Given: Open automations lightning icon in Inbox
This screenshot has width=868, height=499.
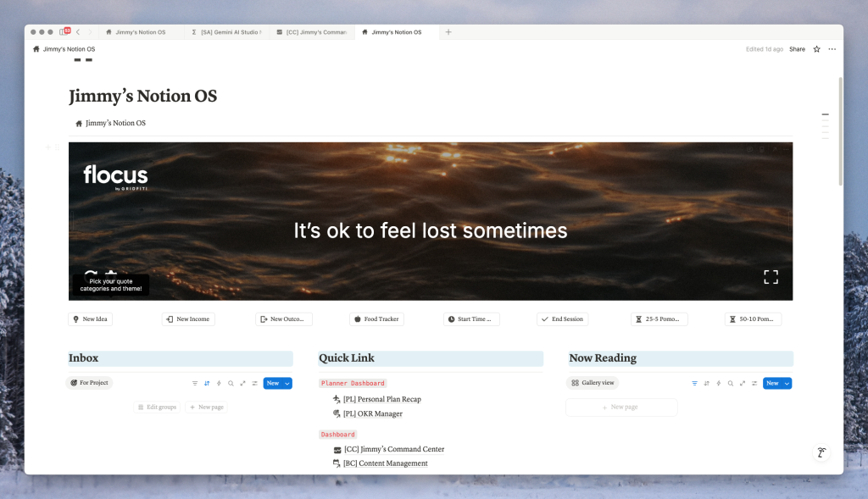Looking at the screenshot, I should pyautogui.click(x=219, y=384).
